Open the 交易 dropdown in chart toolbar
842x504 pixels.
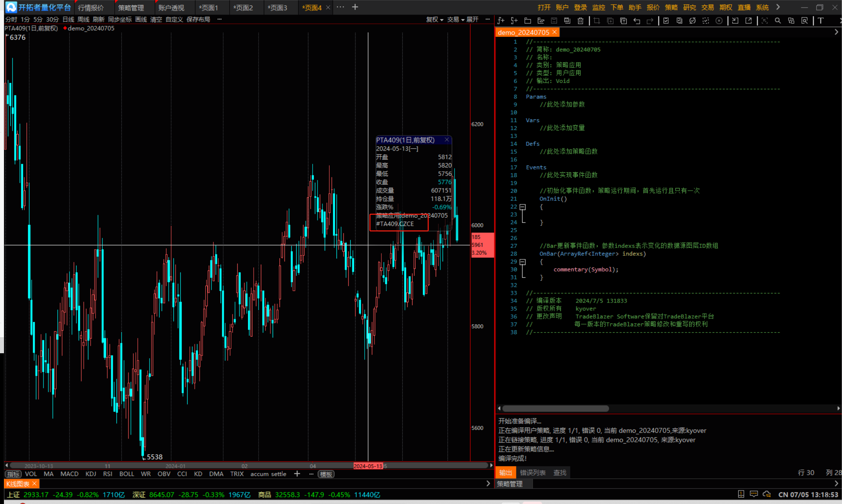coord(455,20)
